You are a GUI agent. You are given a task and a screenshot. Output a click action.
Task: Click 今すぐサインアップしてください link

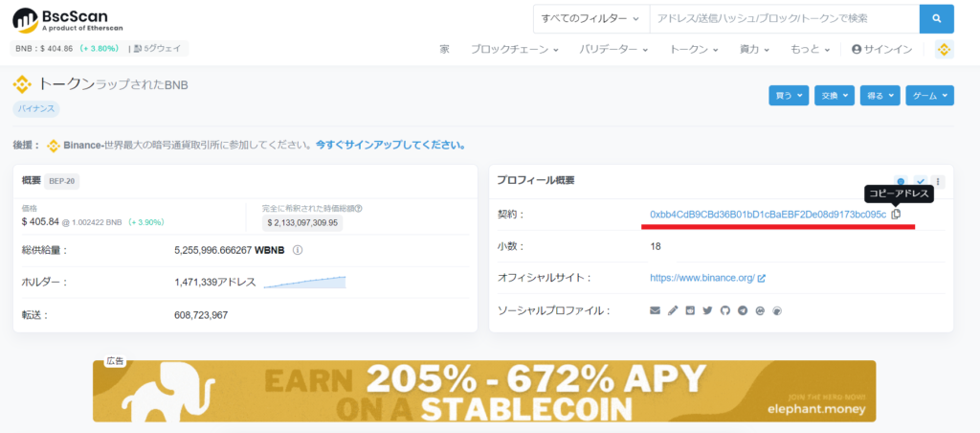click(x=390, y=146)
